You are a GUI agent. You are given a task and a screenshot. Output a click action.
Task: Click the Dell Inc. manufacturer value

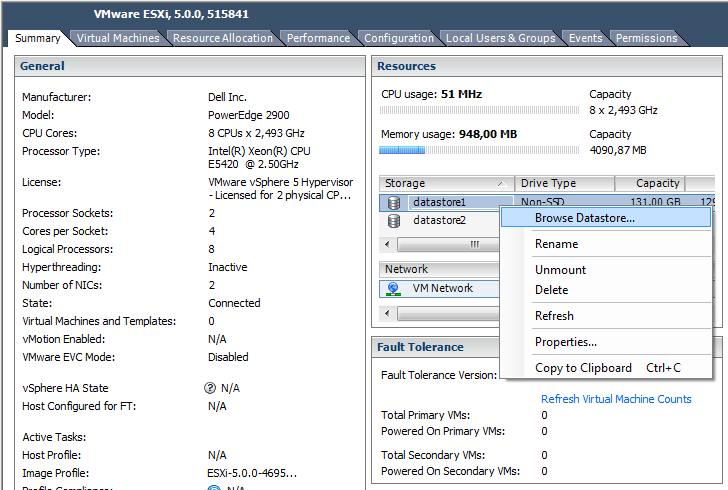[227, 97]
